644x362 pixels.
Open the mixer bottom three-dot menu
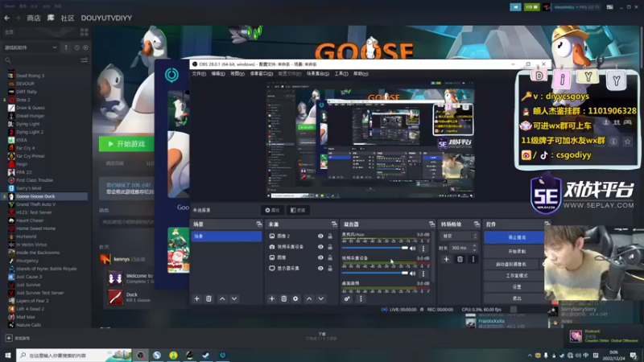(x=361, y=298)
